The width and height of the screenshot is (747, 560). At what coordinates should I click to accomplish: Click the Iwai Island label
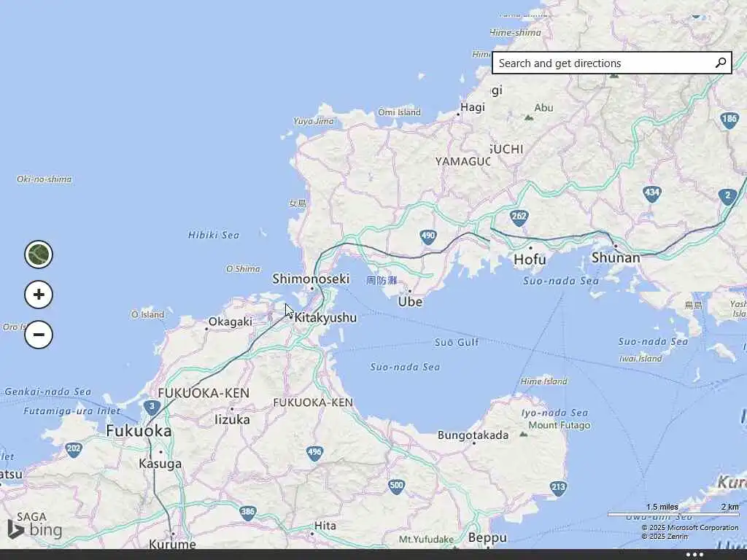(640, 358)
